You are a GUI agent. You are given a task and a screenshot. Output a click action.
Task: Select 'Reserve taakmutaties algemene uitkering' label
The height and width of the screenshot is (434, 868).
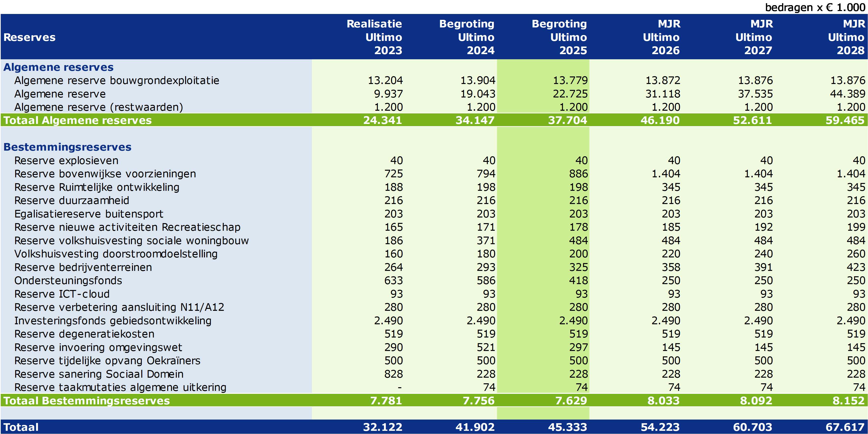(x=120, y=387)
